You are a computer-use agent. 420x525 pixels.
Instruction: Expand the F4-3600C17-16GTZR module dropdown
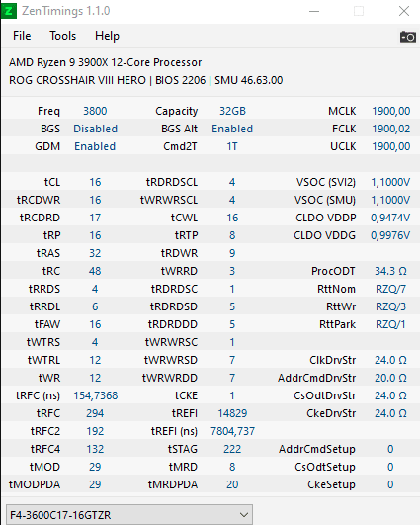129,515
